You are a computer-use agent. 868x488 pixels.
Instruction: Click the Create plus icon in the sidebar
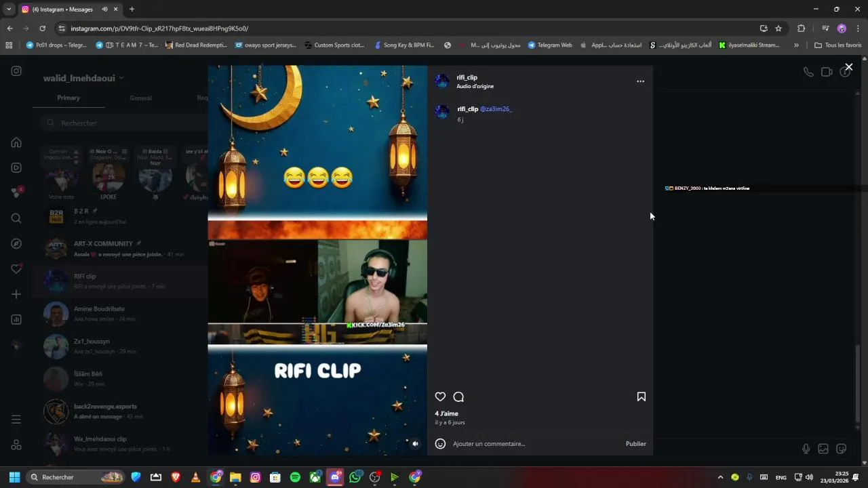click(x=16, y=294)
